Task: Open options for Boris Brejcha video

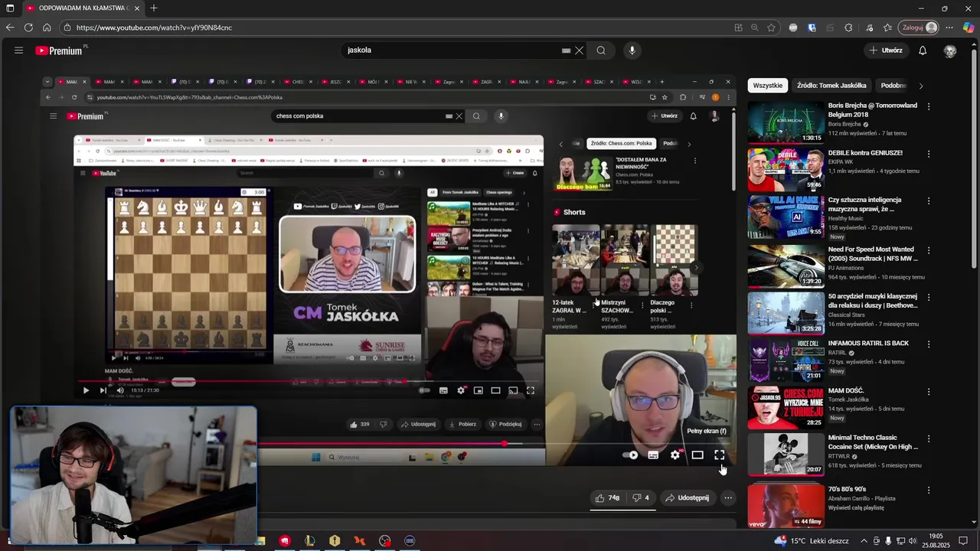Action: pos(929,106)
